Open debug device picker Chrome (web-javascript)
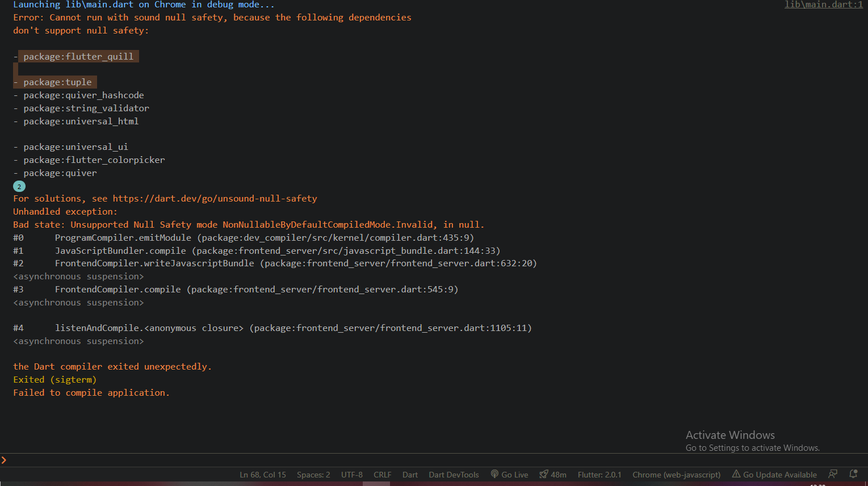This screenshot has height=486, width=868. click(676, 475)
